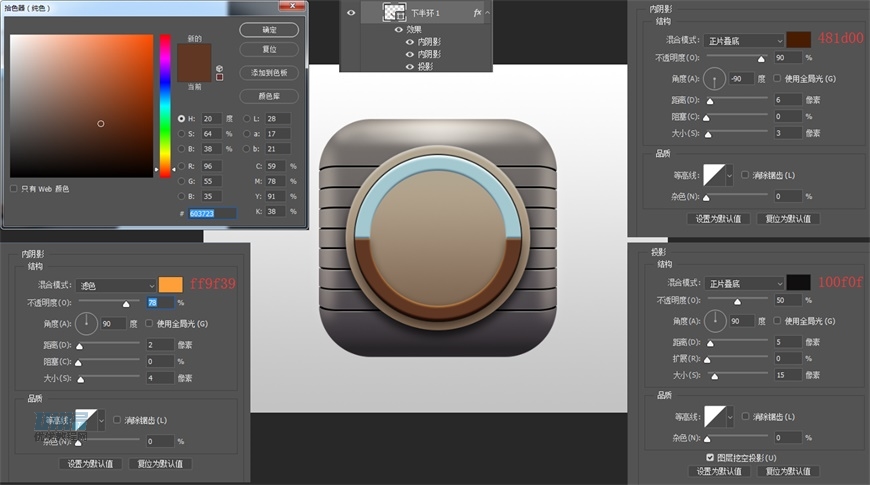Click the fx icon on layer 下半环 1
The height and width of the screenshot is (485, 870).
coord(477,14)
